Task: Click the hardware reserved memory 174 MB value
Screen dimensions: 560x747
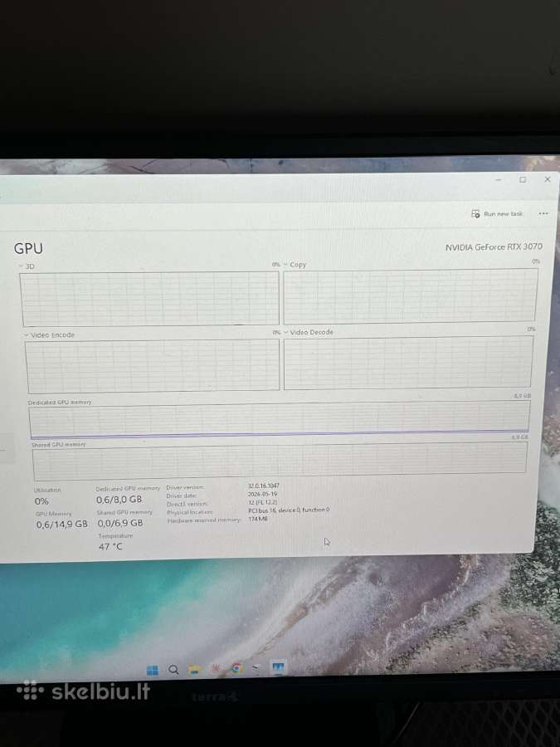Action: coord(258,518)
